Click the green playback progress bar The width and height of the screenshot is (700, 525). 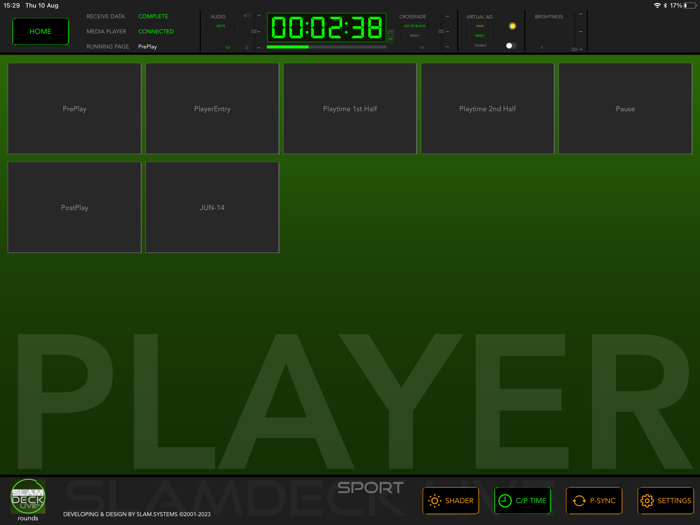point(327,47)
